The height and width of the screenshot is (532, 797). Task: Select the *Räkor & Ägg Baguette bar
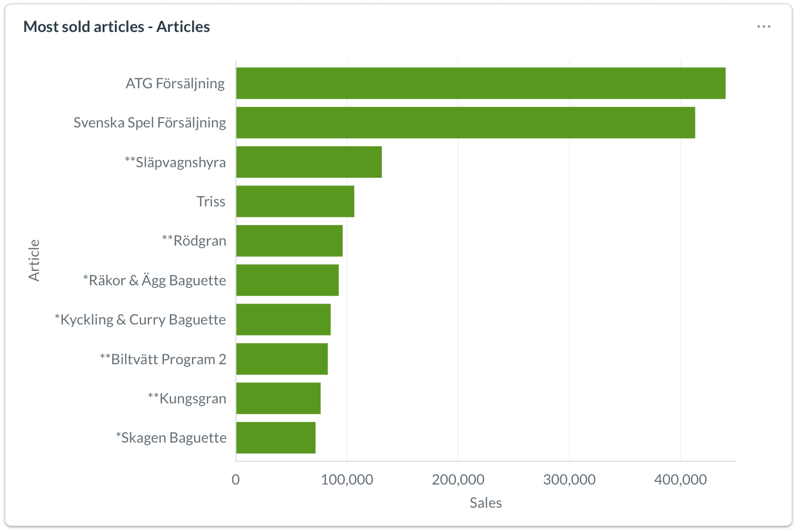coord(288,280)
